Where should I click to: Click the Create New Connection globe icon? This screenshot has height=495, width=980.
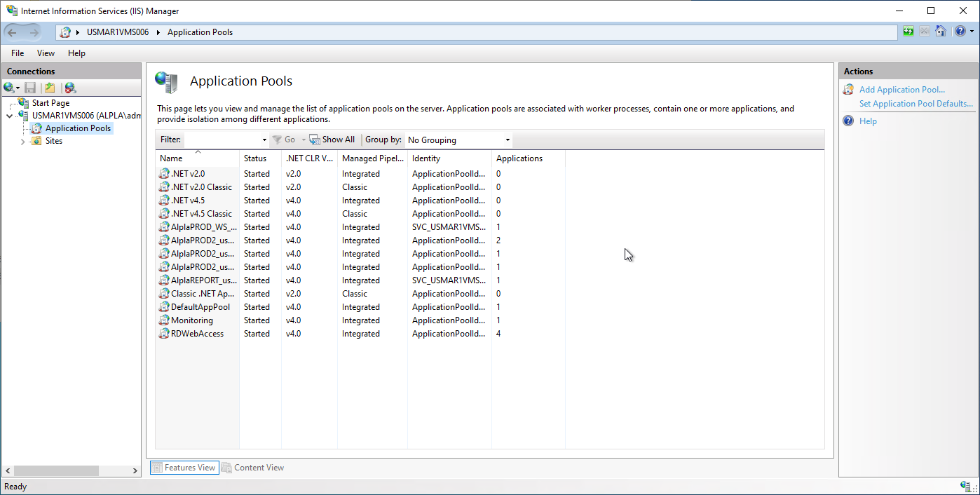(x=9, y=88)
